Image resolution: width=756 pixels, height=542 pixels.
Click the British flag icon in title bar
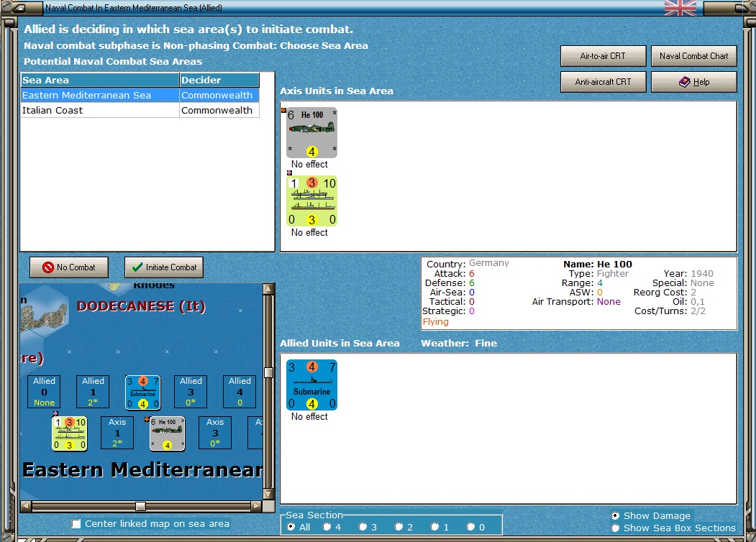[x=680, y=8]
